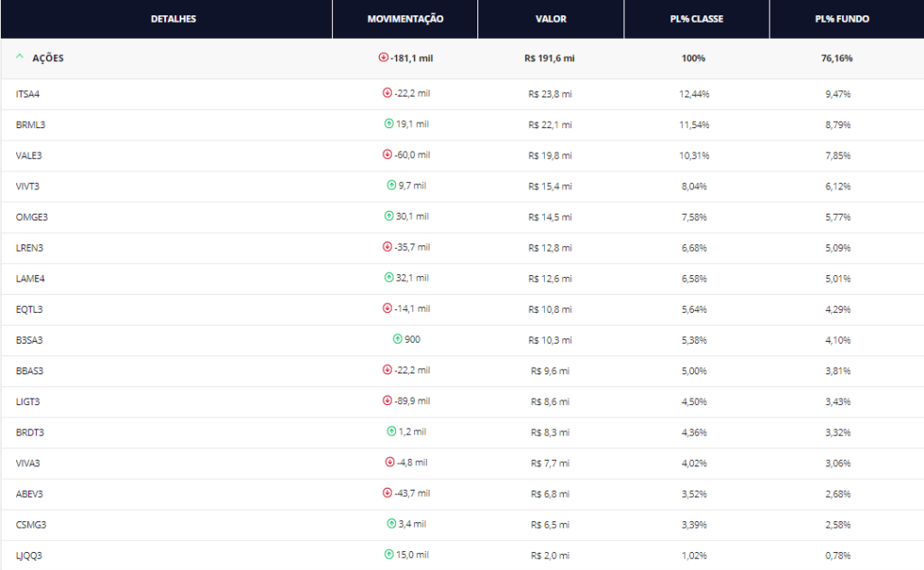The height and width of the screenshot is (570, 924).
Task: Click green up arrow for B3SA3
Action: (397, 339)
